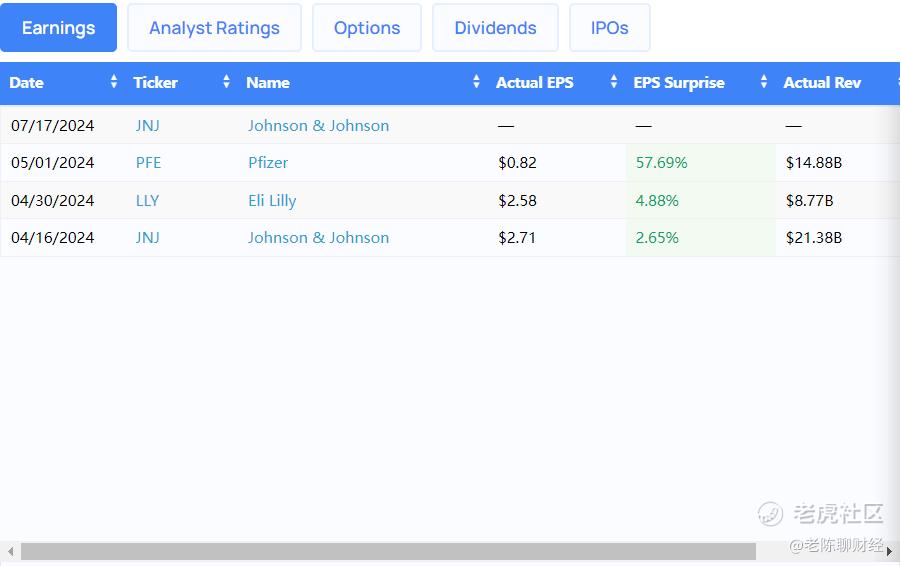The image size is (901, 566).
Task: Open the PFE ticker link
Action: point(148,163)
